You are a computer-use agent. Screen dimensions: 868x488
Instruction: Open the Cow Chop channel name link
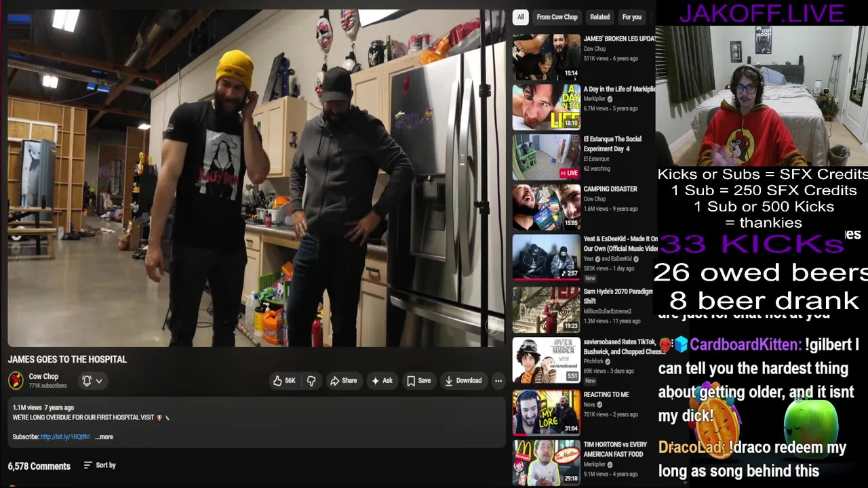(x=43, y=376)
